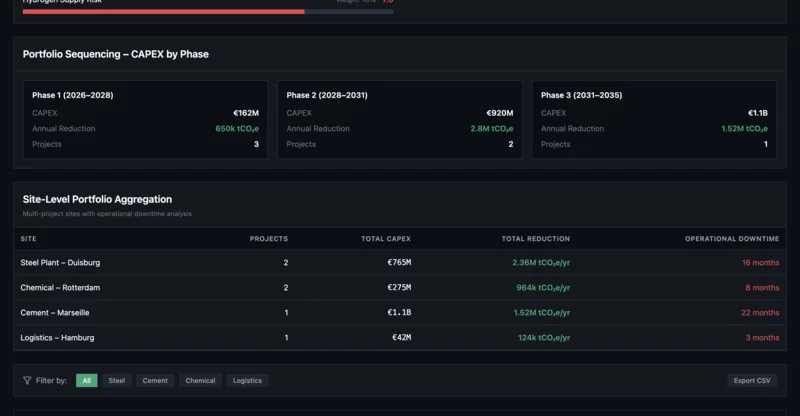Screen dimensions: 800x416
Task: Export the table as CSV
Action: [x=752, y=381]
